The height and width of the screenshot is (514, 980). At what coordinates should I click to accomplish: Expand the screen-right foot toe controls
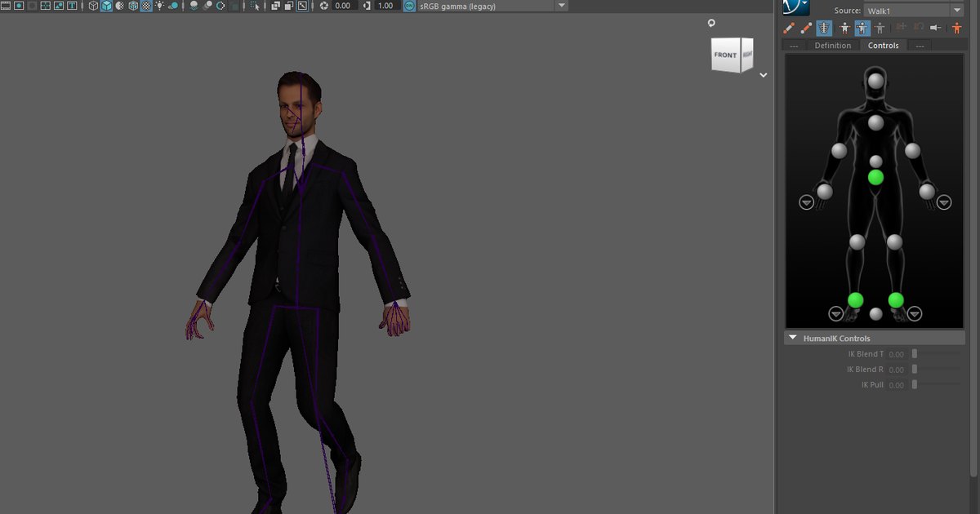point(915,313)
